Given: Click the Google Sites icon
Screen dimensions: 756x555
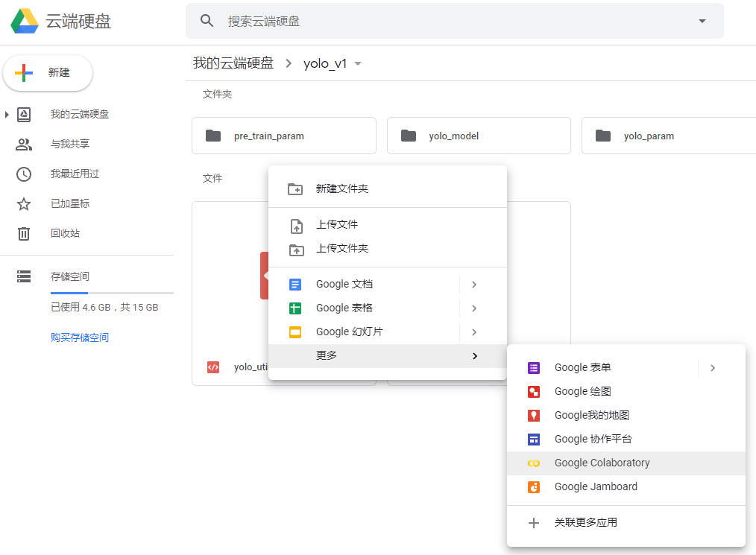Looking at the screenshot, I should (534, 440).
